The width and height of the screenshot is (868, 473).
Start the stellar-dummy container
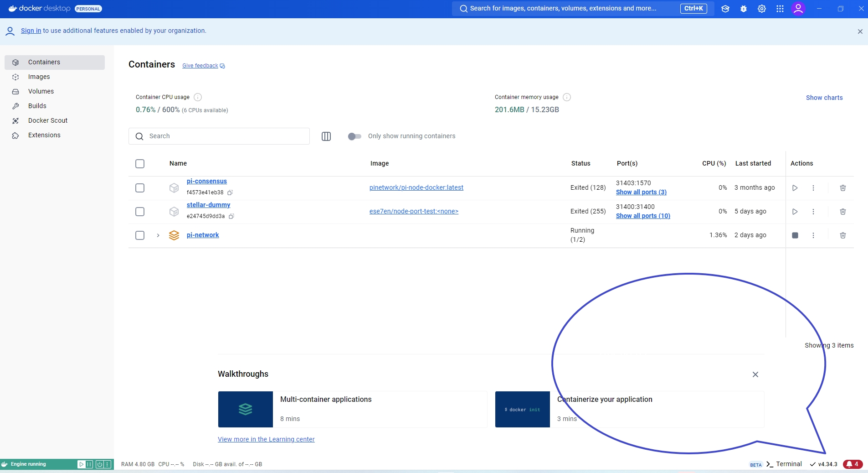795,212
